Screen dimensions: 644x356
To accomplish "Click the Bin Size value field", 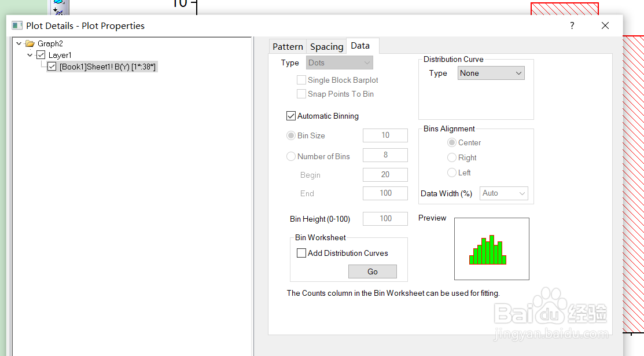I will pyautogui.click(x=385, y=135).
